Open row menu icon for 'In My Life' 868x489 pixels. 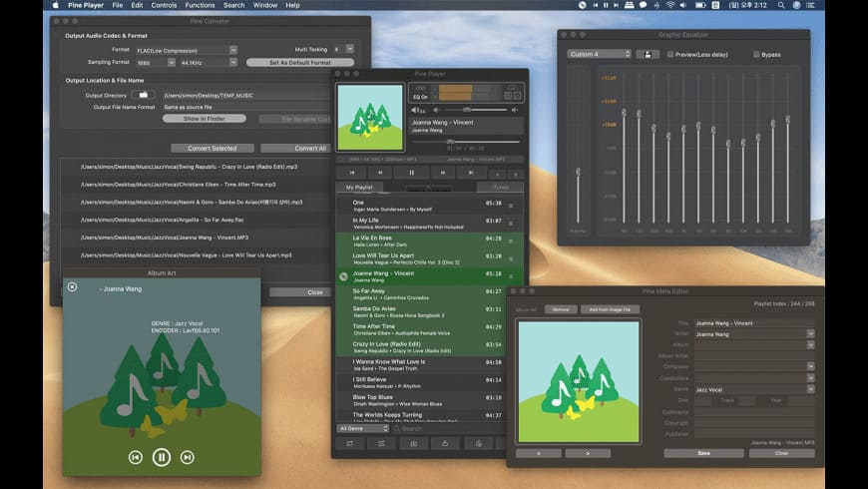511,224
